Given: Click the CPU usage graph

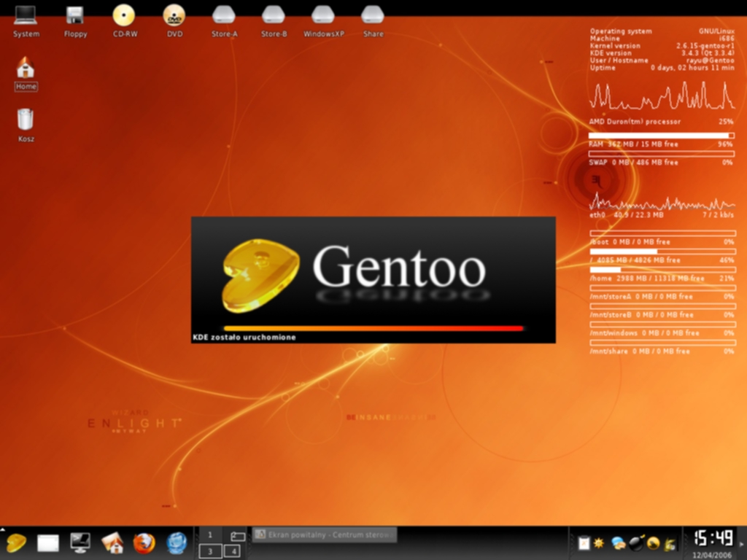Looking at the screenshot, I should point(662,96).
